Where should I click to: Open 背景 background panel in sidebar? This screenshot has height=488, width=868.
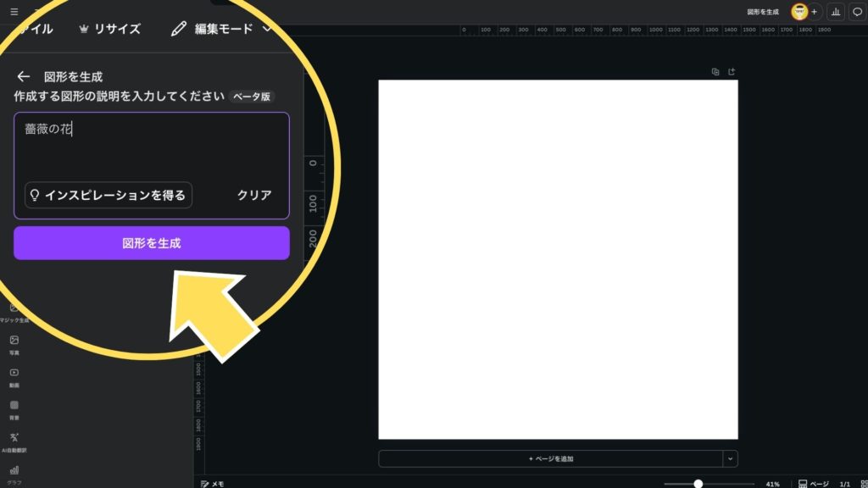(14, 409)
